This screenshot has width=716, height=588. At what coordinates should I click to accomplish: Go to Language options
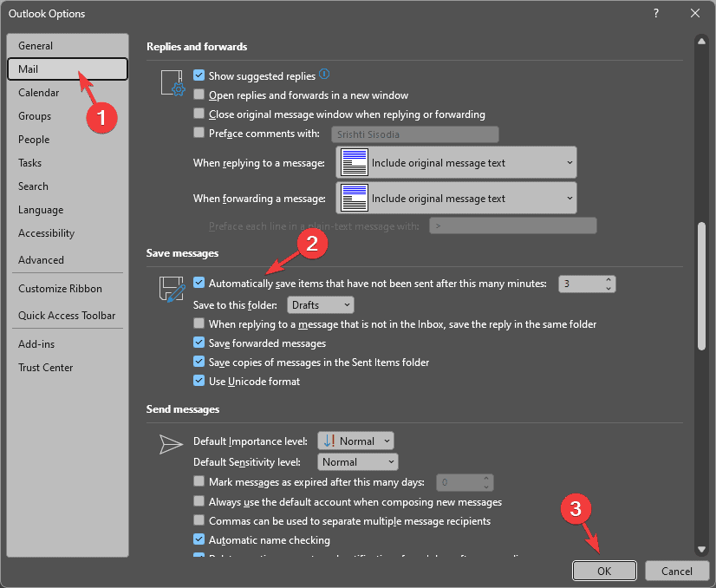tap(68, 210)
